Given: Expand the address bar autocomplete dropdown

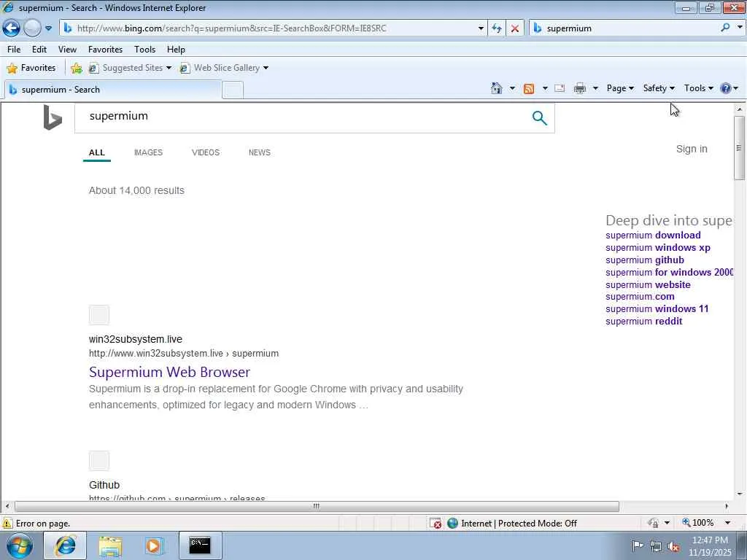Looking at the screenshot, I should tap(481, 28).
